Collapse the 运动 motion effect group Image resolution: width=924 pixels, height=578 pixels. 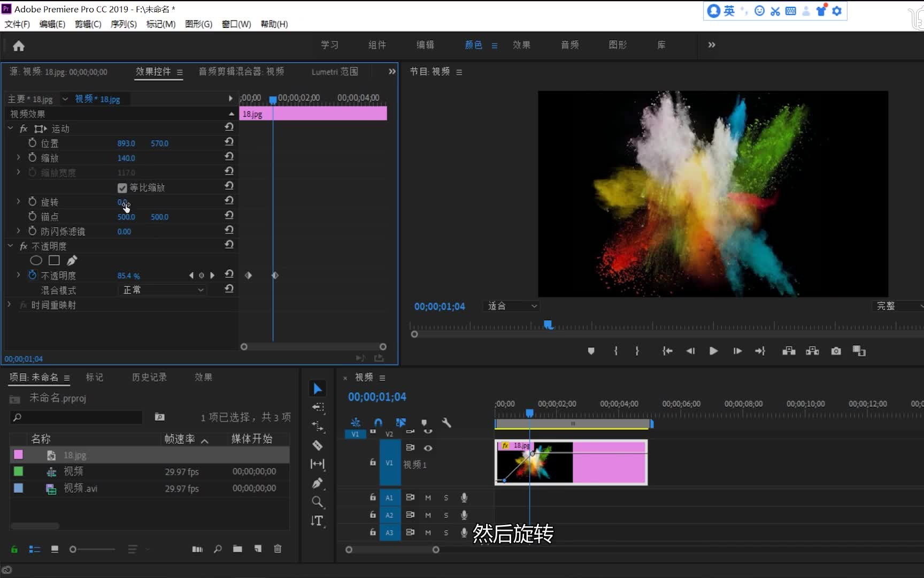coord(10,128)
